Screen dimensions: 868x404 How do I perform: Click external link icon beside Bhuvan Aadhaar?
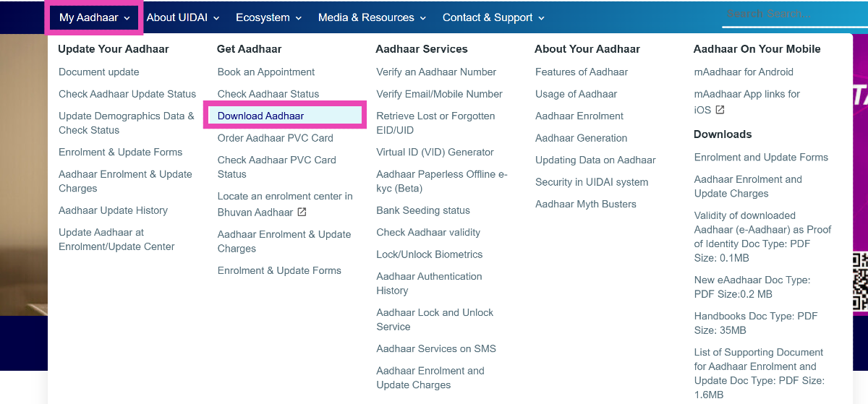coord(302,212)
